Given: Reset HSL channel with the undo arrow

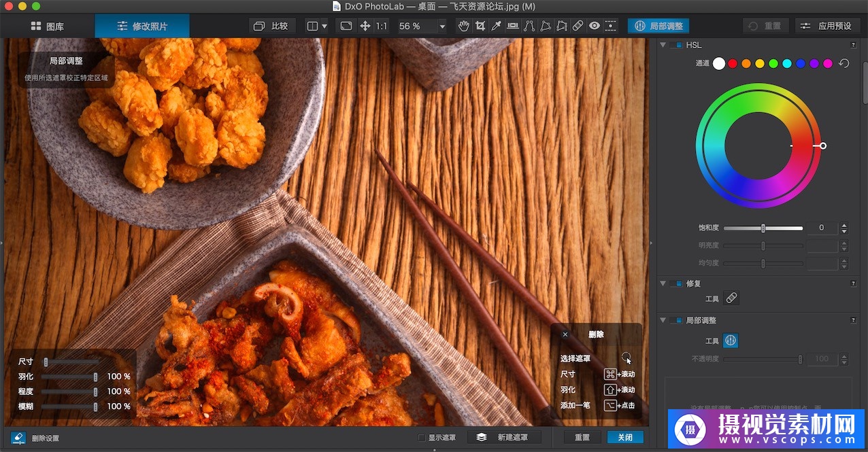Looking at the screenshot, I should [844, 63].
